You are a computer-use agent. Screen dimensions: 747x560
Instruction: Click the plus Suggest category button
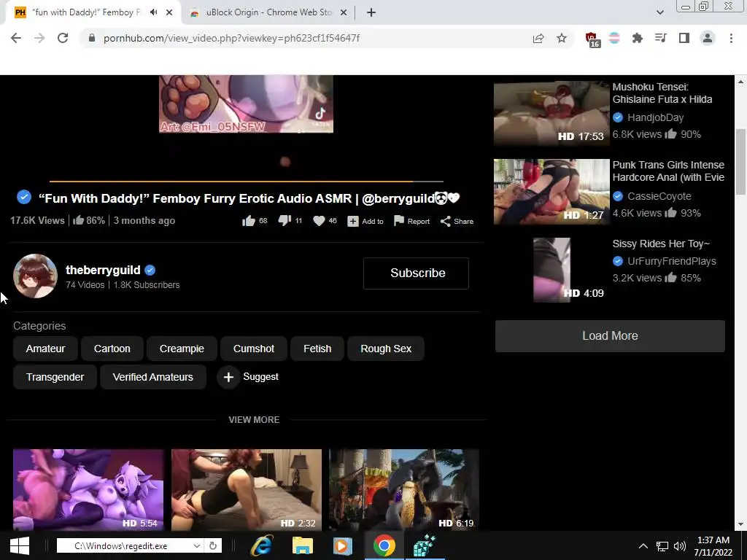(x=248, y=377)
